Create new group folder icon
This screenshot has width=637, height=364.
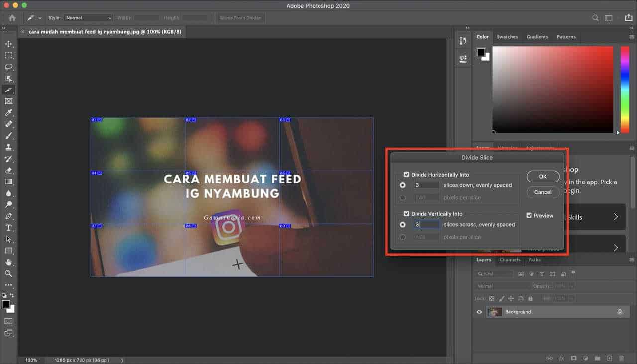[597, 358]
